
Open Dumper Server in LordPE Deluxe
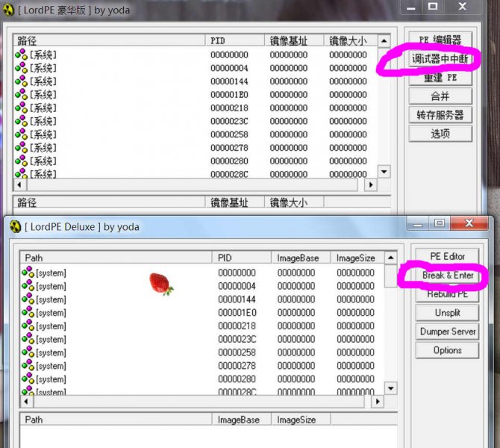pos(447,332)
